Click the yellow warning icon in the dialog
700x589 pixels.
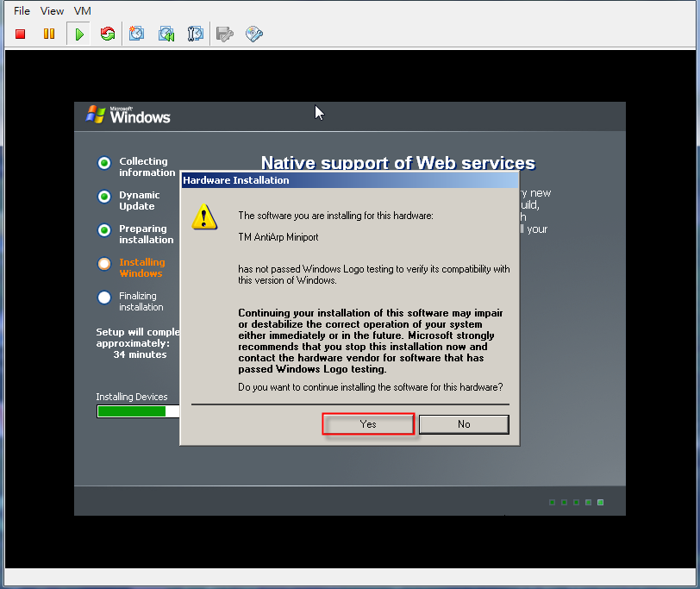click(x=205, y=218)
